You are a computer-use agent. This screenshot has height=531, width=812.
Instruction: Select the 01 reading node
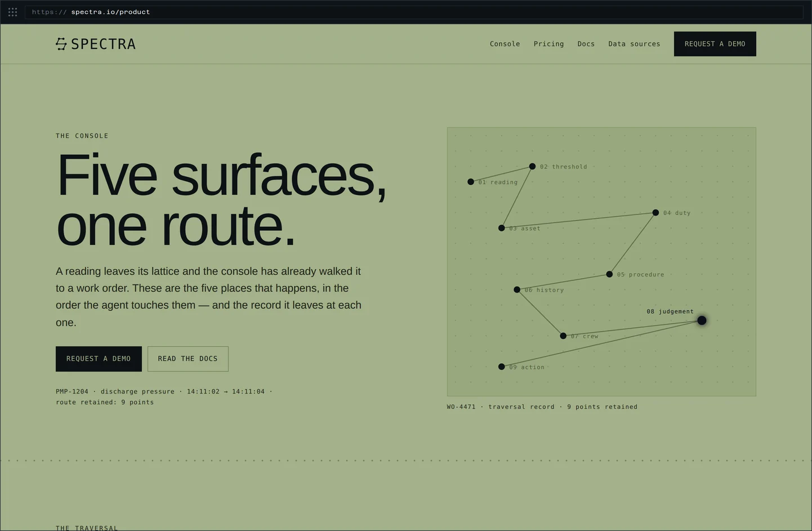[471, 182]
